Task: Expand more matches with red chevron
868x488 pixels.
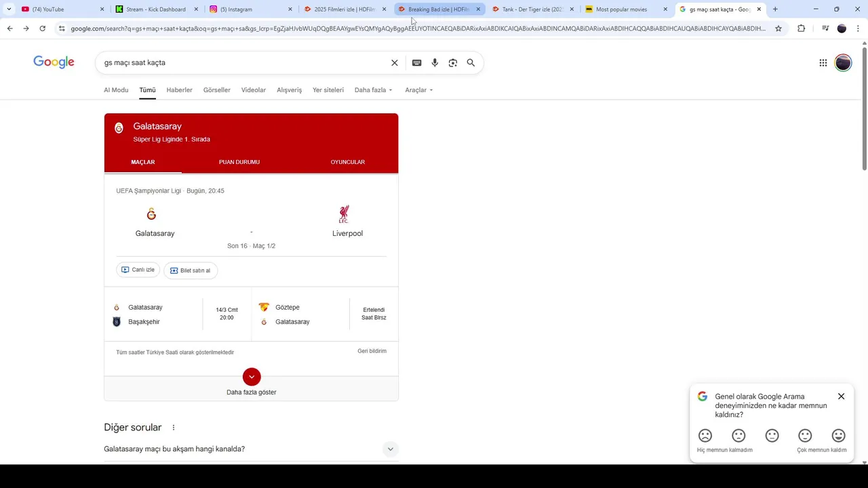Action: point(252,377)
